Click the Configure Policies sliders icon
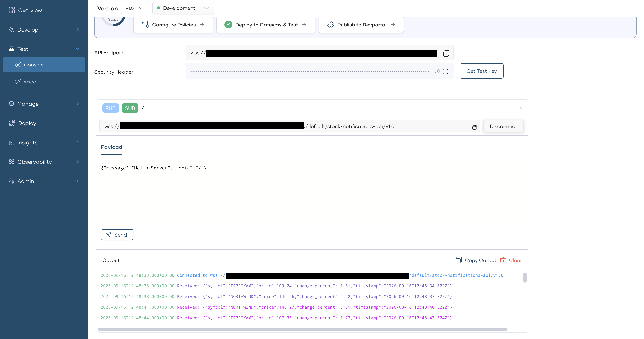 [x=145, y=25]
